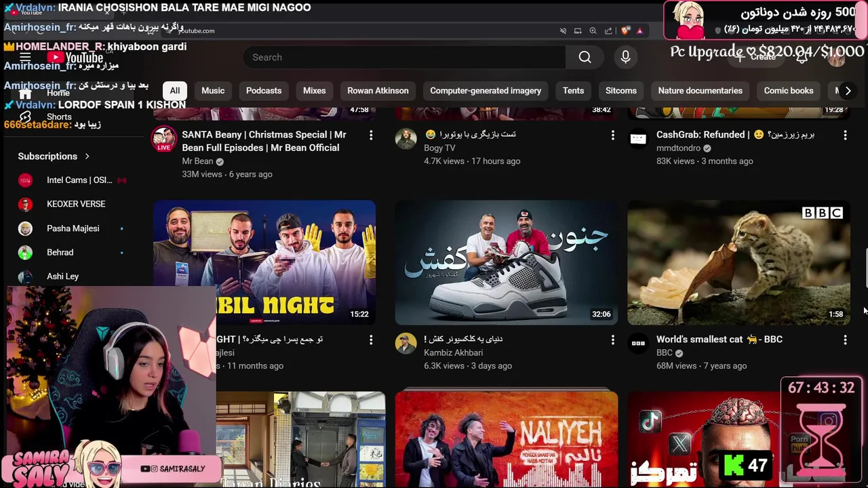868x488 pixels.
Task: Click the BBC channel avatar
Action: 638,344
